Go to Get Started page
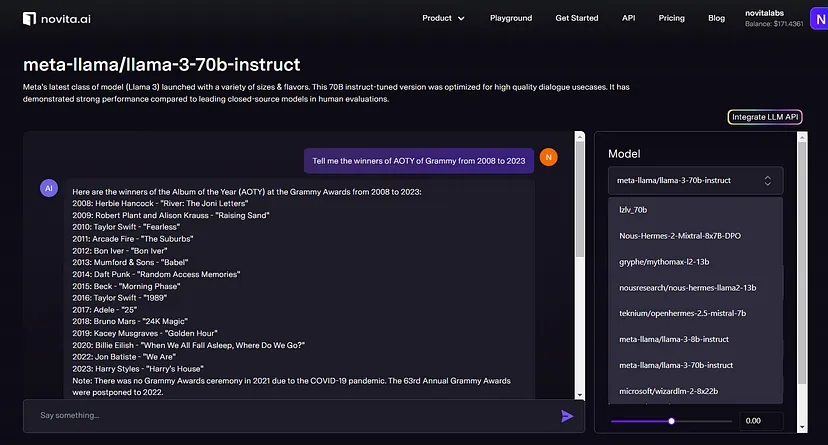Screen dimensions: 828x445 (577, 18)
